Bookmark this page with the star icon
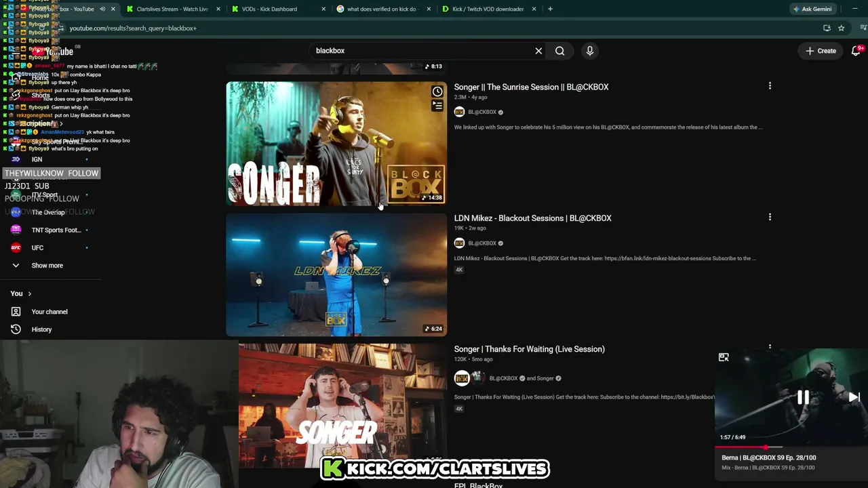868x488 pixels. [x=841, y=28]
